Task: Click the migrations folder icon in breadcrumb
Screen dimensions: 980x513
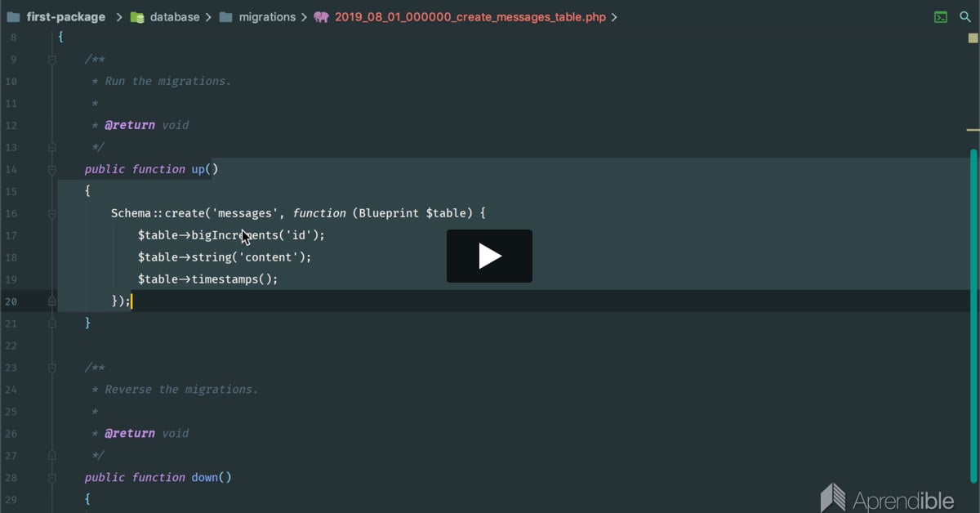Action: 226,17
